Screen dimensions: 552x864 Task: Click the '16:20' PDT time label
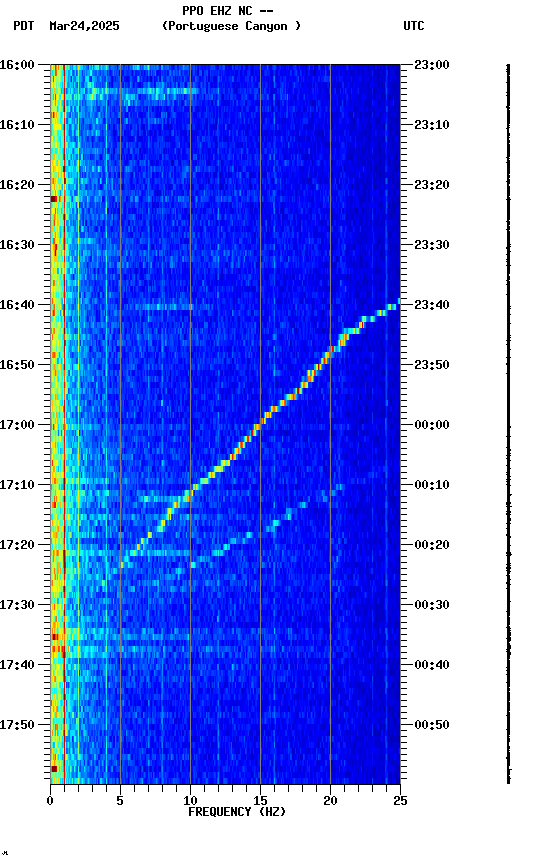click(x=17, y=185)
